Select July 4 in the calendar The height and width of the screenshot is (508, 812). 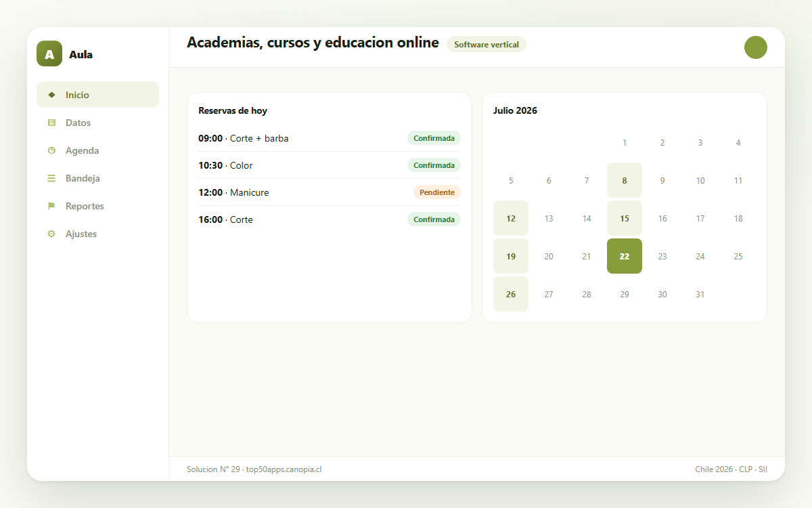(738, 142)
